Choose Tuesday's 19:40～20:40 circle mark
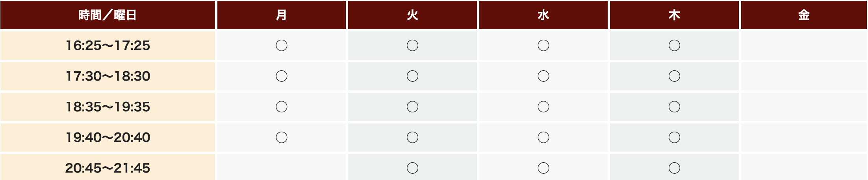The height and width of the screenshot is (180, 868). 412,138
